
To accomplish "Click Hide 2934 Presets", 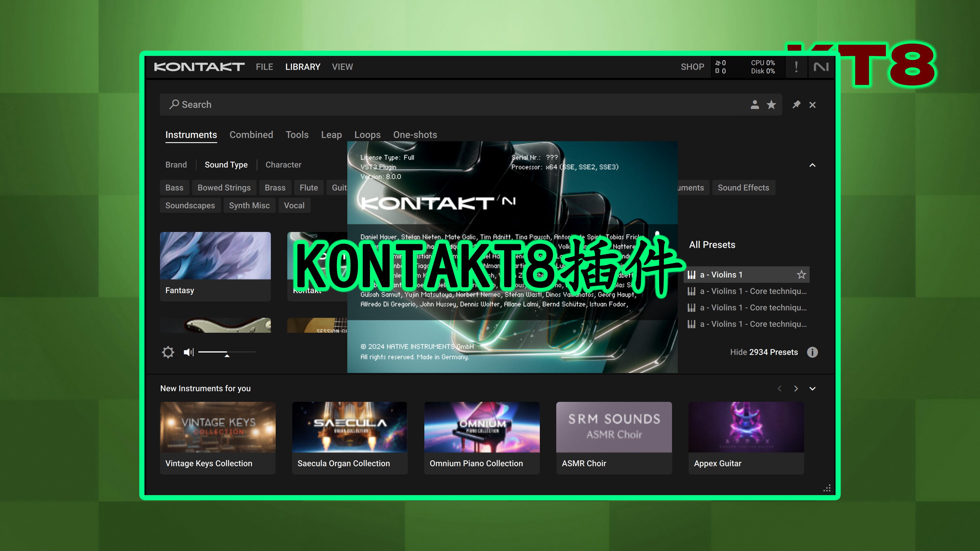I will 764,352.
